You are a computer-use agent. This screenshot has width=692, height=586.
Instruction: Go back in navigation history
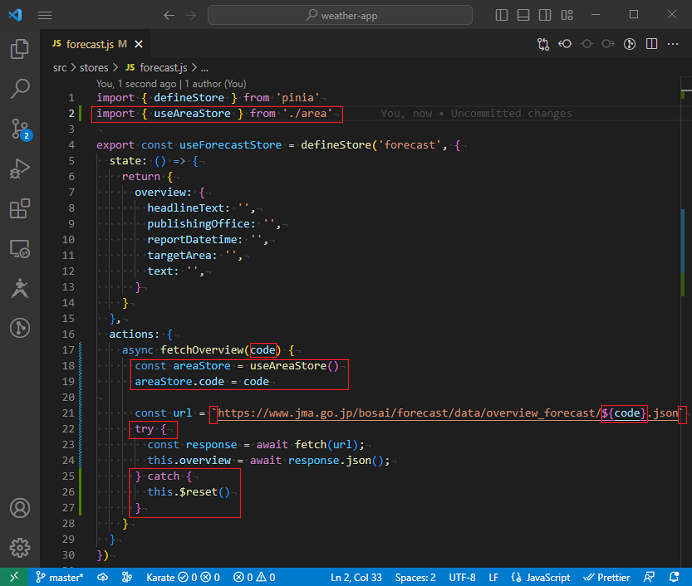pyautogui.click(x=169, y=15)
